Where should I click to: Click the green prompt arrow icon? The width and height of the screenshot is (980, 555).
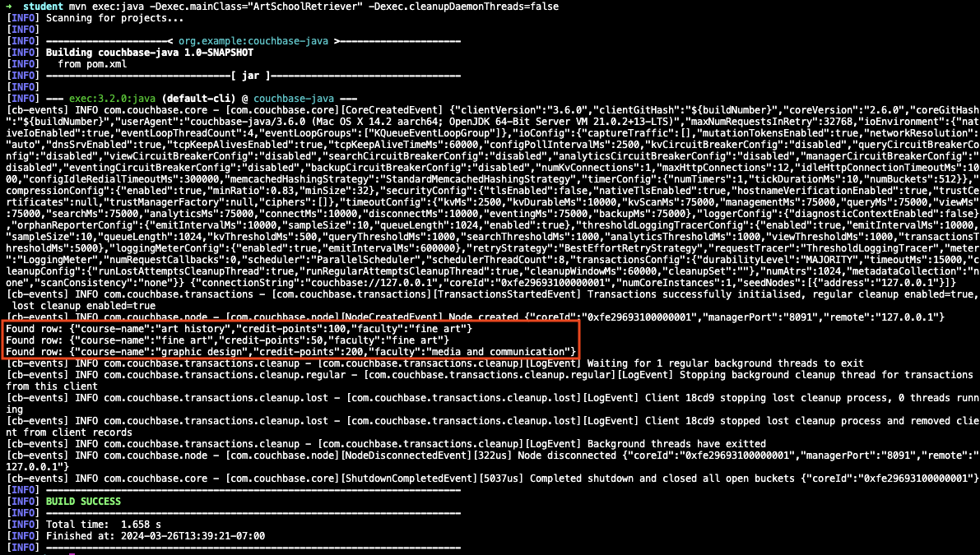tap(7, 7)
